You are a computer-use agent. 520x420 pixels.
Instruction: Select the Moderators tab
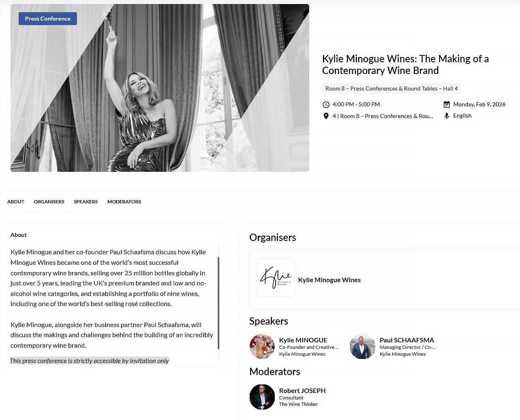(124, 202)
